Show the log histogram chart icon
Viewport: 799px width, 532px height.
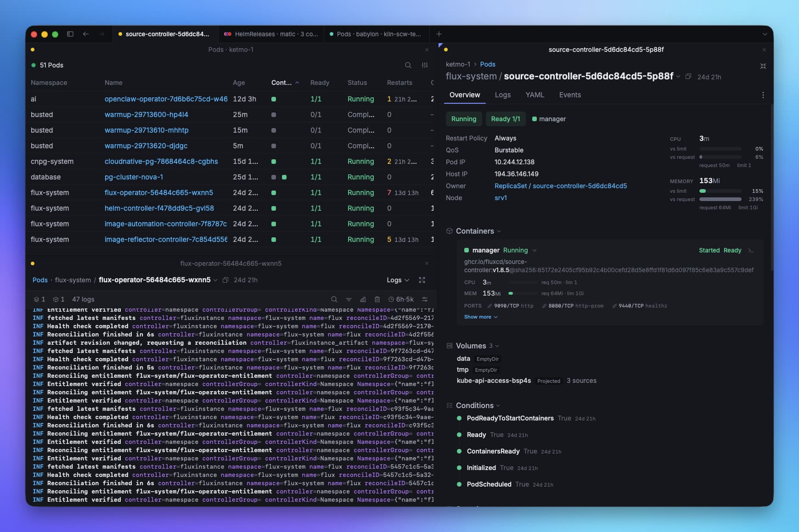click(x=363, y=299)
